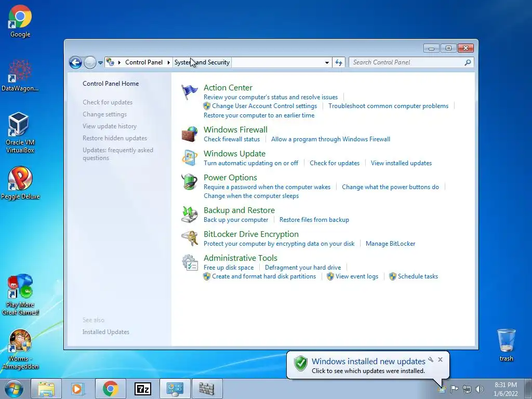
Task: Open recent pages dropdown beside forward button
Action: (100, 63)
